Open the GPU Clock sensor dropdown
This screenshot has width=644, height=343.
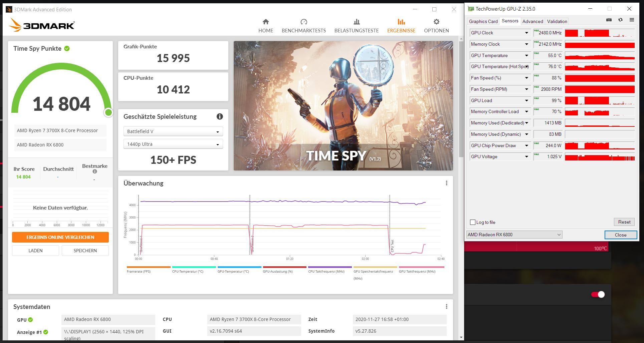tap(526, 33)
